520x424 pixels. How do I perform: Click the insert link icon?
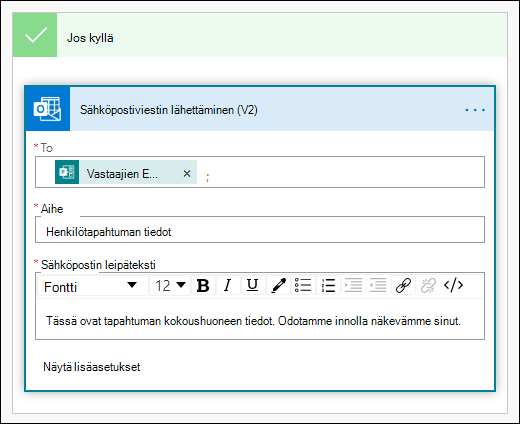point(403,286)
